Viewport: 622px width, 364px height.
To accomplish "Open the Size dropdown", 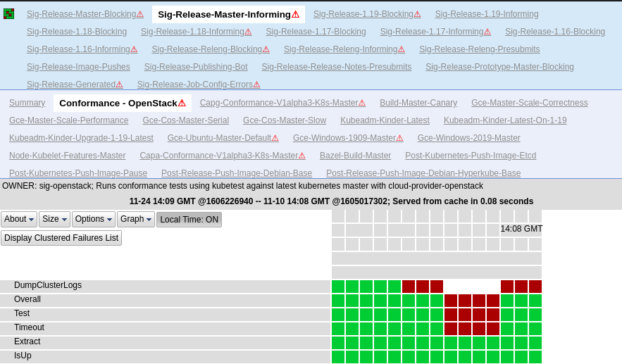I will (54, 219).
